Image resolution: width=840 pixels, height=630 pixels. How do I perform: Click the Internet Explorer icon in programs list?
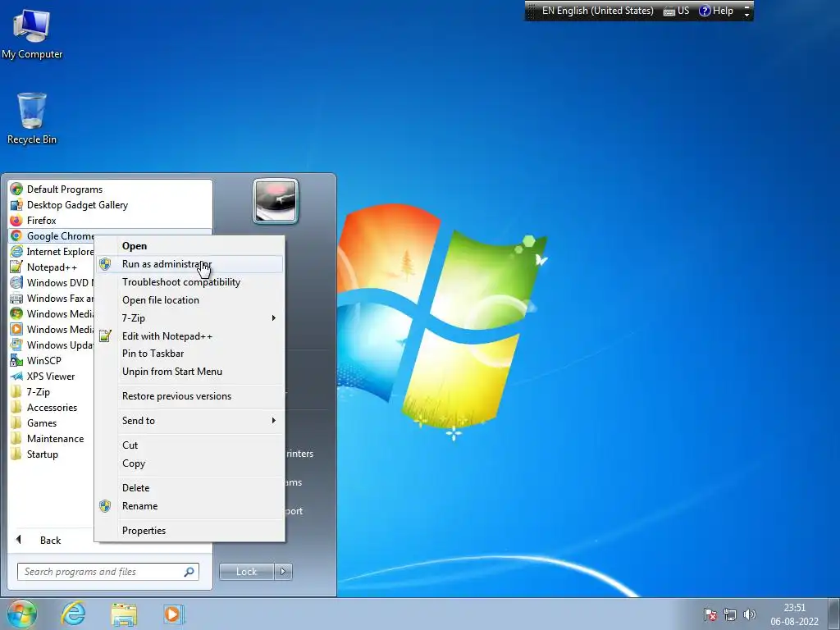[x=16, y=251]
